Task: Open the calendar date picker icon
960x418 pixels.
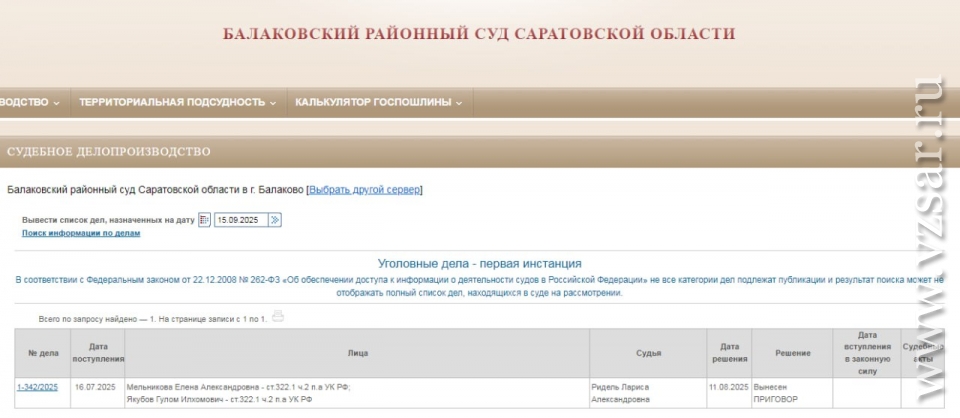Action: 204,220
